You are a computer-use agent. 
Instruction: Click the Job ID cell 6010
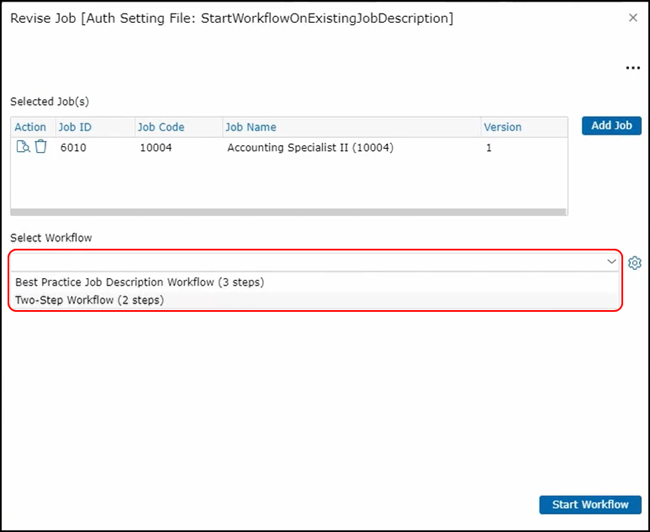73,148
